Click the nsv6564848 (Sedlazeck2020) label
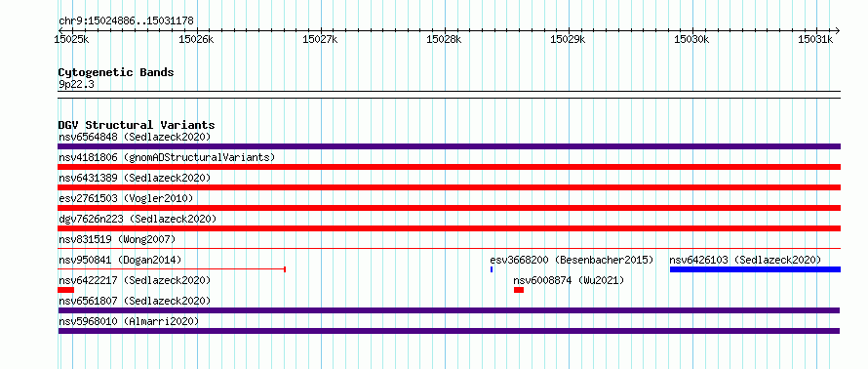868x369 pixels. pyautogui.click(x=135, y=137)
